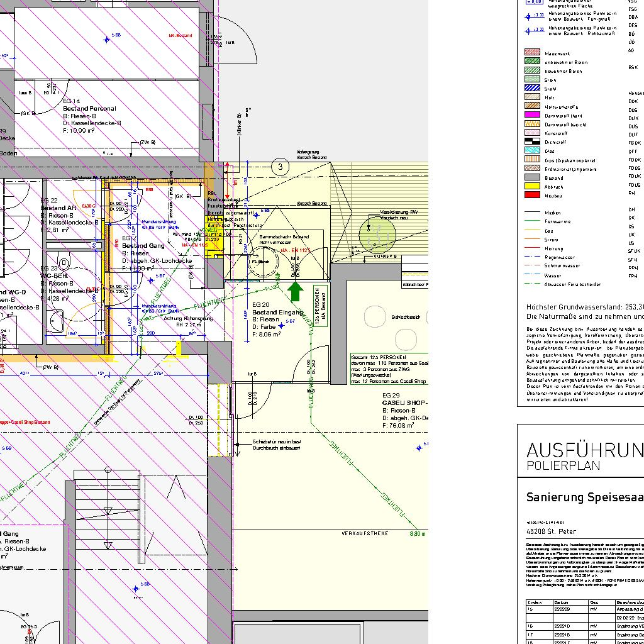
Task: Select the EG 22 Bestand AR label
Action: tap(58, 208)
